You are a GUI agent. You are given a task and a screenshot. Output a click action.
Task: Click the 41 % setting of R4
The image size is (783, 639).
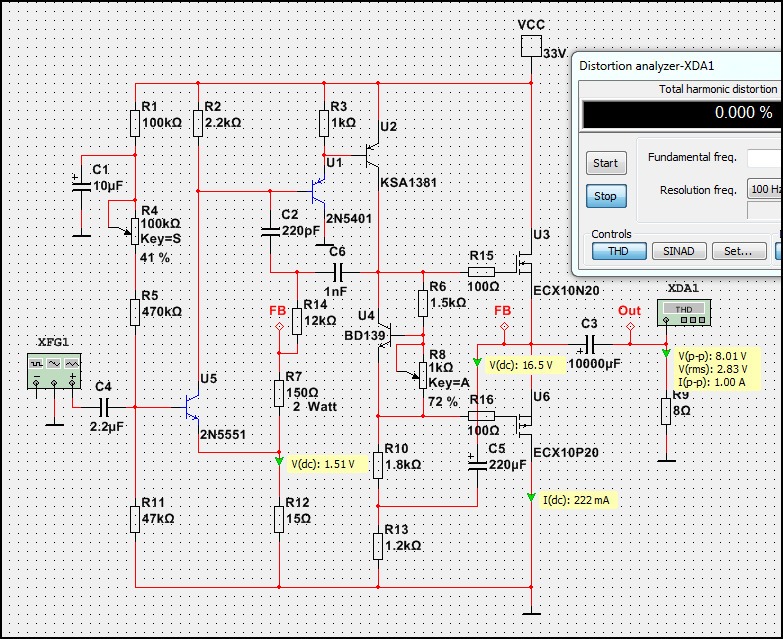(155, 258)
